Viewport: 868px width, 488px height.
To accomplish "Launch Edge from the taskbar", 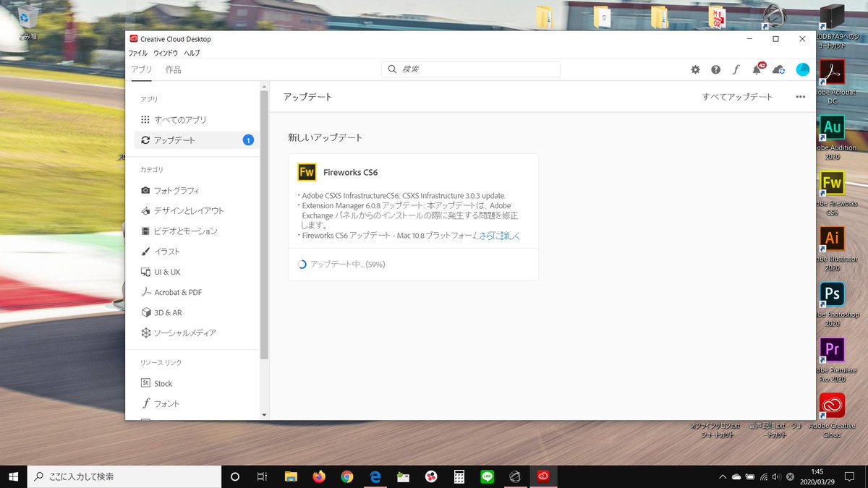I will (x=375, y=476).
